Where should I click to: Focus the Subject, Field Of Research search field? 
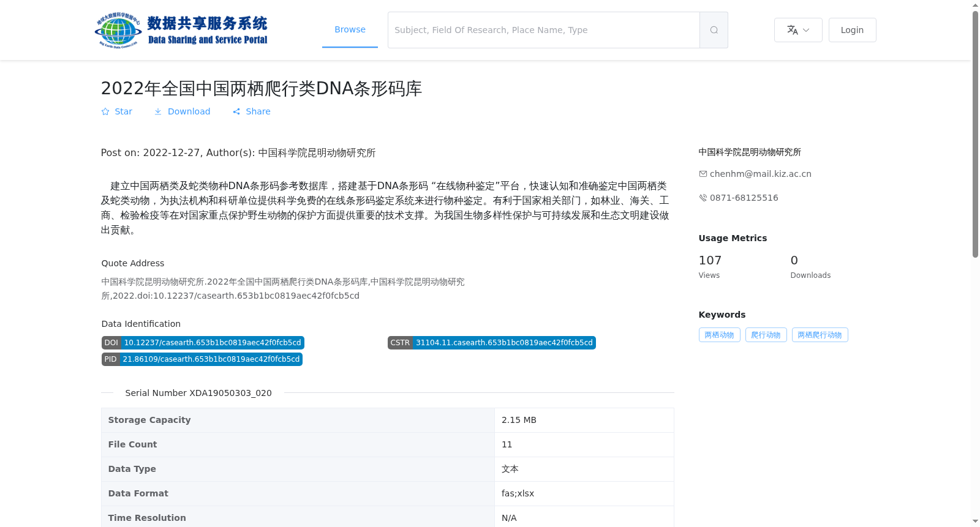(x=544, y=30)
